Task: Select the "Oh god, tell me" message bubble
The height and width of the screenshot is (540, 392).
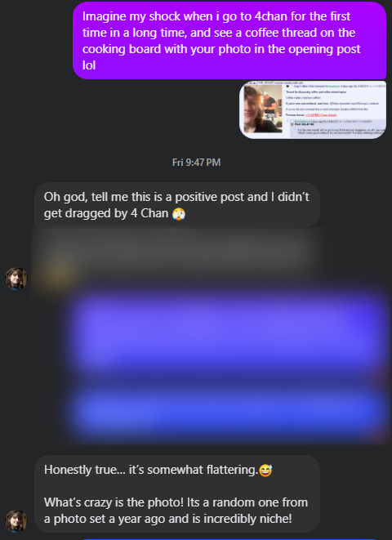Action: point(177,205)
